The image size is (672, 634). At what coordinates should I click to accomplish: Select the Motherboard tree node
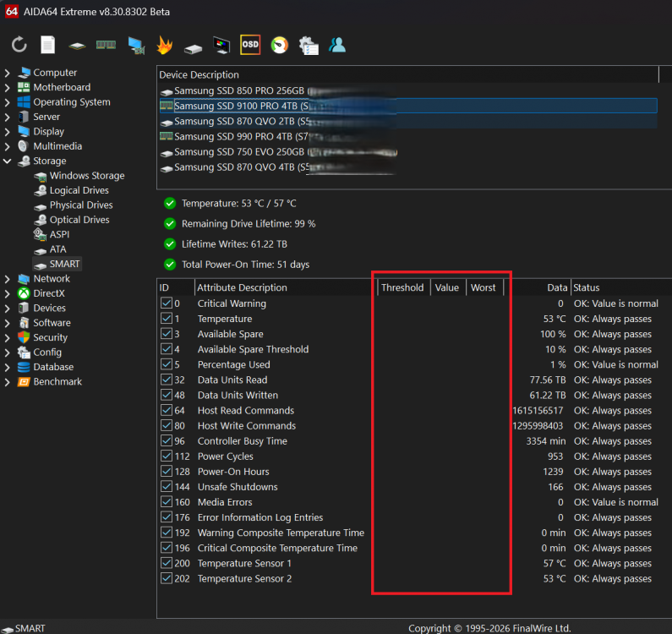[x=62, y=87]
